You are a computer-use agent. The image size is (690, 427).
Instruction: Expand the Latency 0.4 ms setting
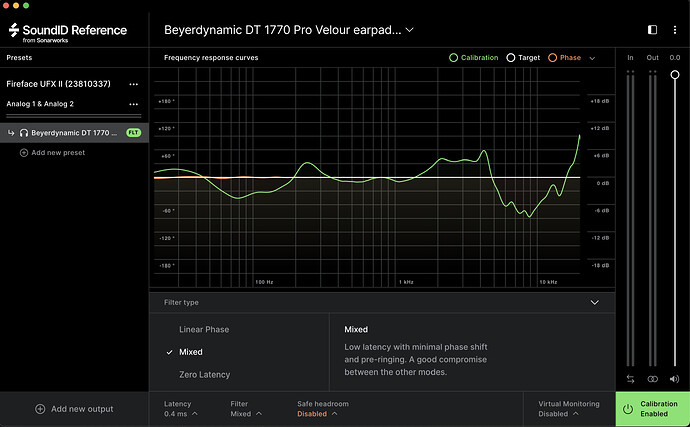click(180, 409)
